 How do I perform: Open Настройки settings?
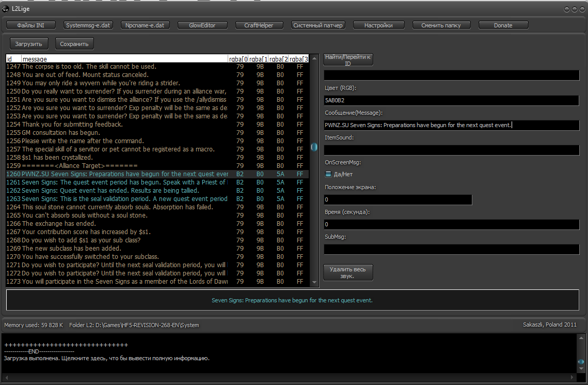(378, 25)
